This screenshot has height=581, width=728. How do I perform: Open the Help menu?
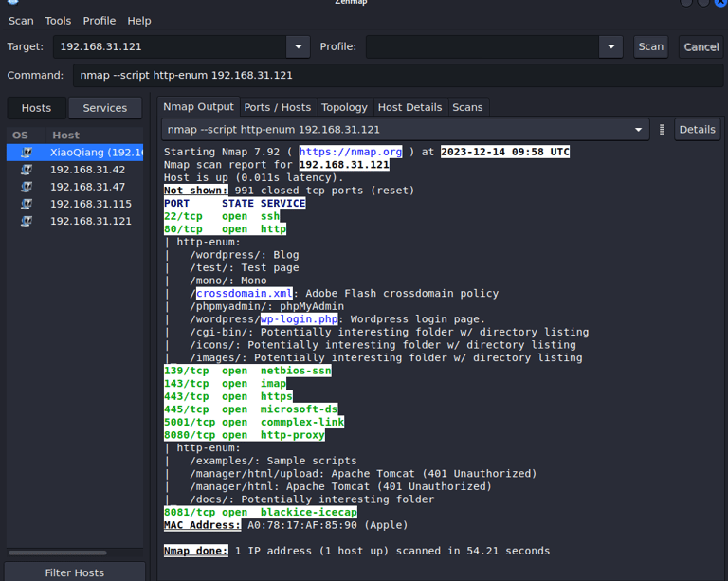tap(139, 21)
